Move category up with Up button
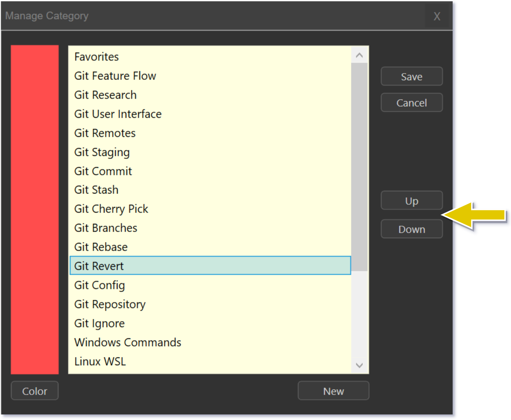 click(411, 201)
